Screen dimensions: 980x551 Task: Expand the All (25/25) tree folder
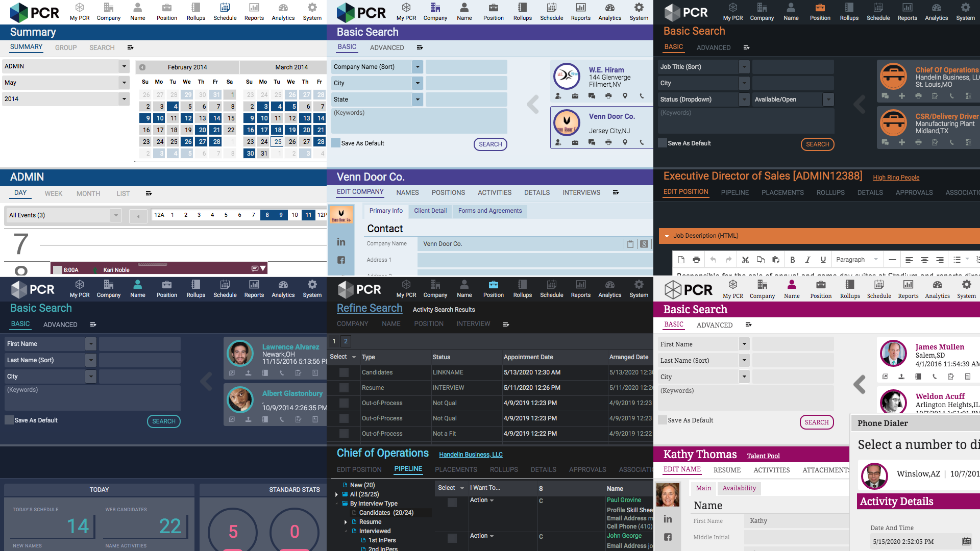pyautogui.click(x=336, y=494)
